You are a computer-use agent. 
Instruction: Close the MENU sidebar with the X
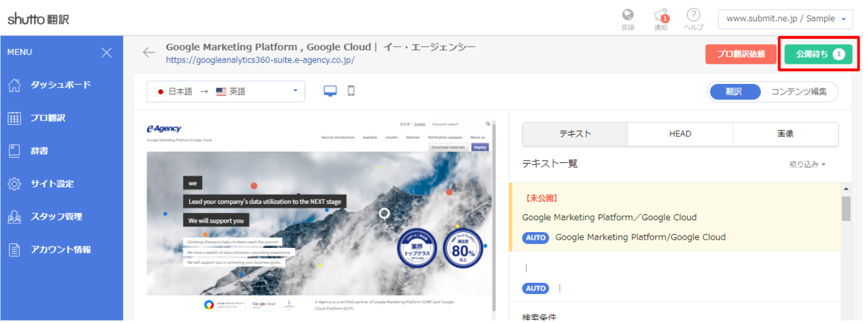(106, 53)
